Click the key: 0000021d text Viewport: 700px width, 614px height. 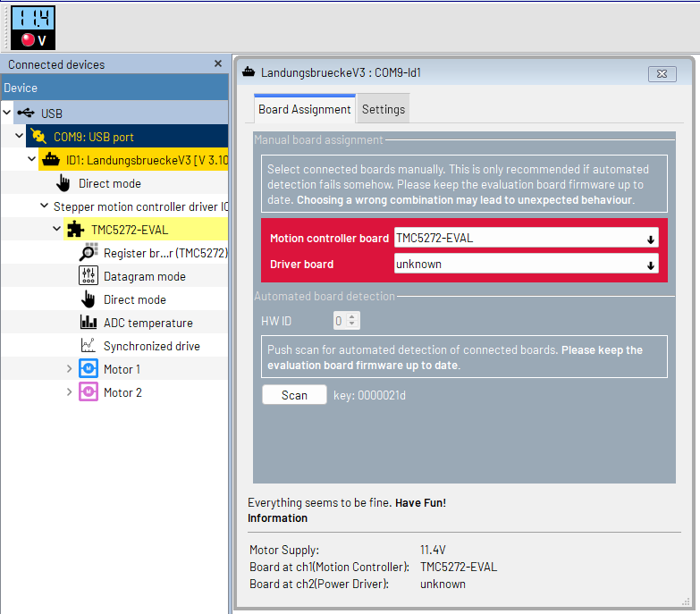[x=369, y=395]
